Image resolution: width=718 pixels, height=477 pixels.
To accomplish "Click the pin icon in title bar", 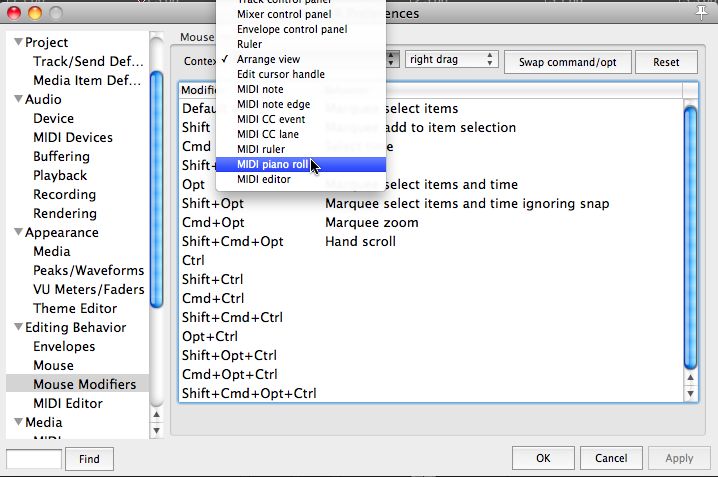I will pyautogui.click(x=702, y=12).
